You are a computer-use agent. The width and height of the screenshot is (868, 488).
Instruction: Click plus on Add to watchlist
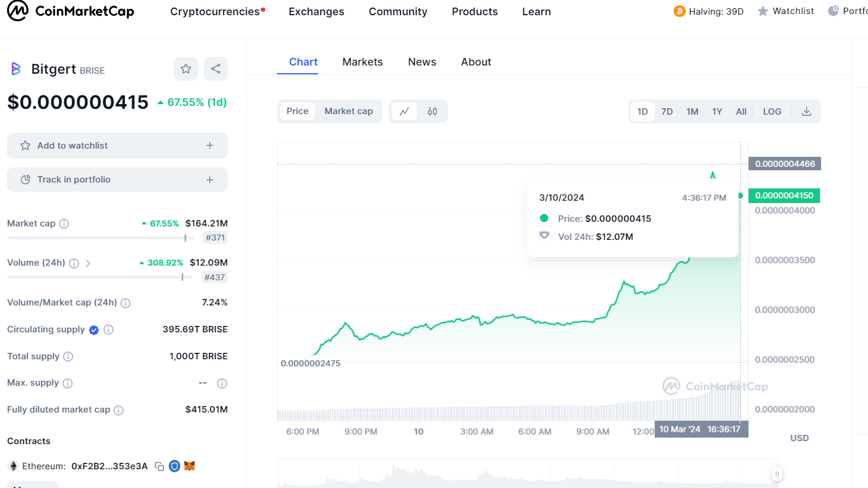tap(210, 145)
